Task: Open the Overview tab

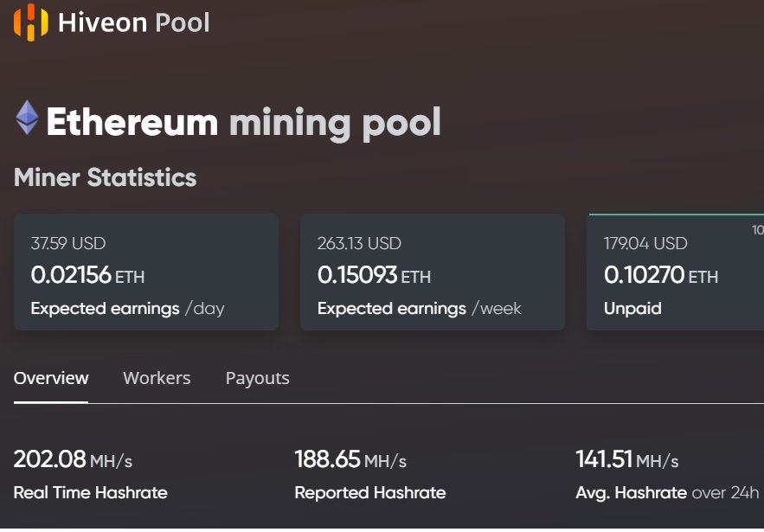Action: pos(51,378)
